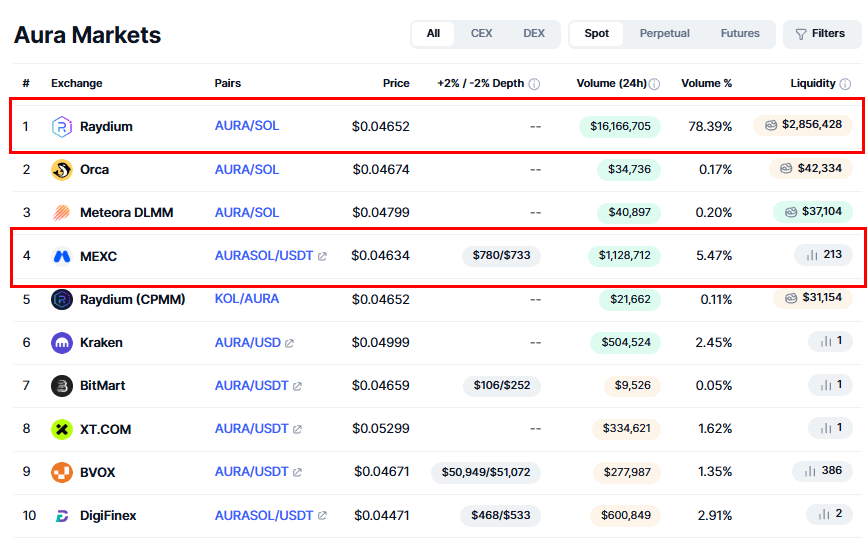Click the Orca exchange logo icon
This screenshot has height=556, width=868.
(x=61, y=170)
